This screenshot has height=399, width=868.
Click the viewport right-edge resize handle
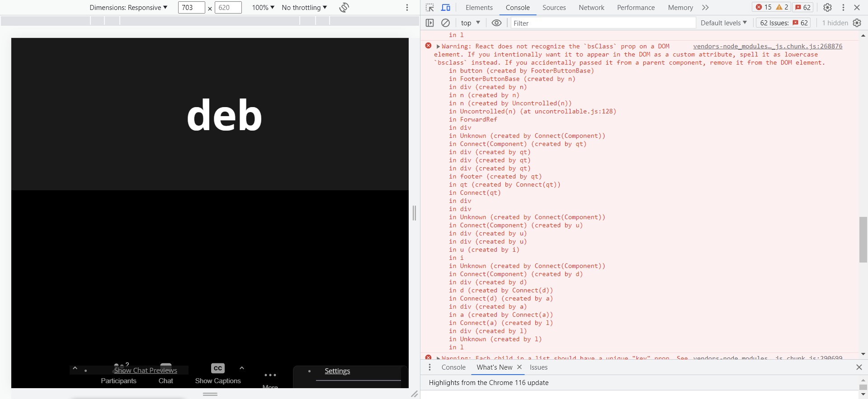pos(414,213)
